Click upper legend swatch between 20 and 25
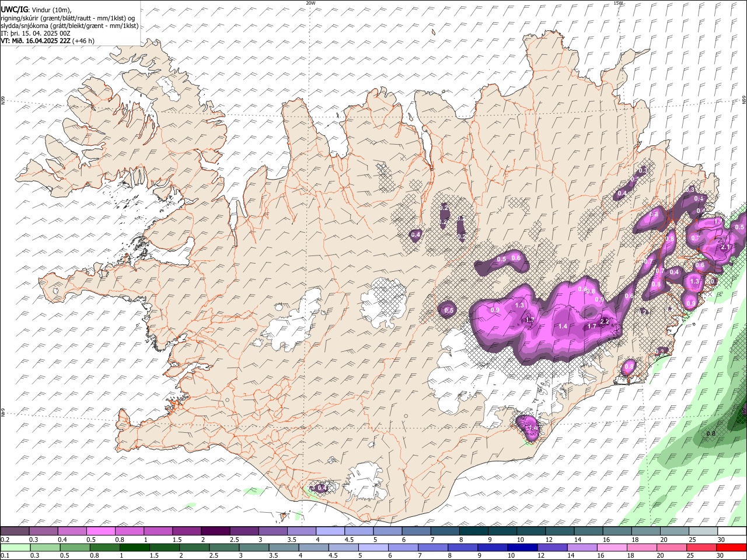Viewport: 747px width, 560px height. (675, 531)
